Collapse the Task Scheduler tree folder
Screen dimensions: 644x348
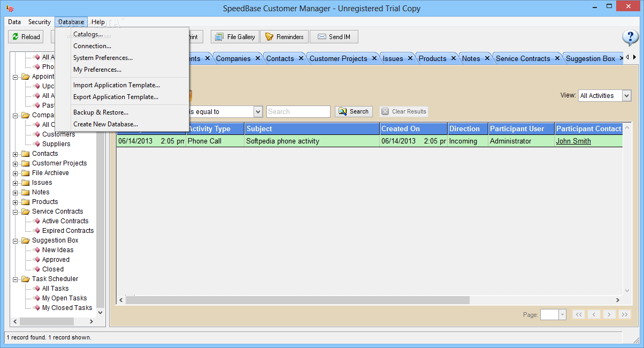click(16, 279)
